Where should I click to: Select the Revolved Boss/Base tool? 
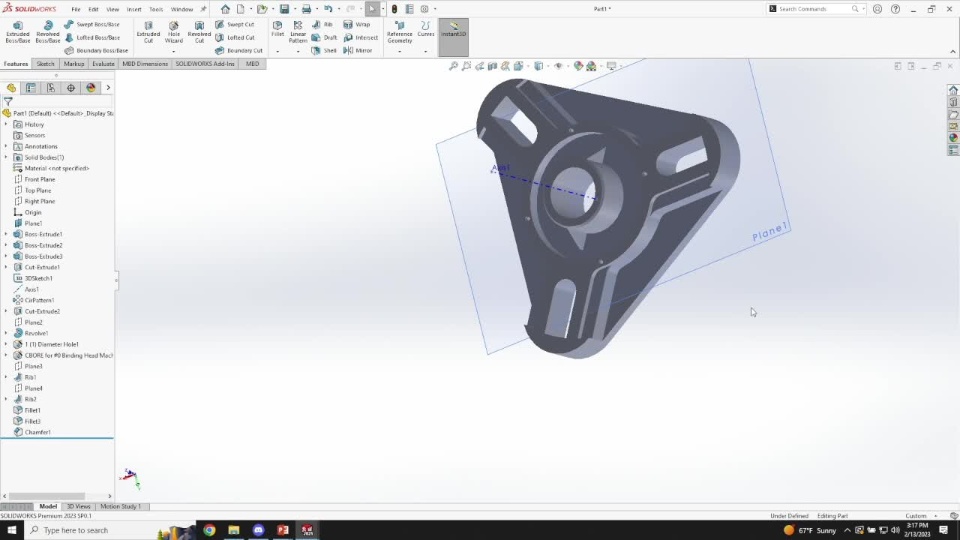48,32
